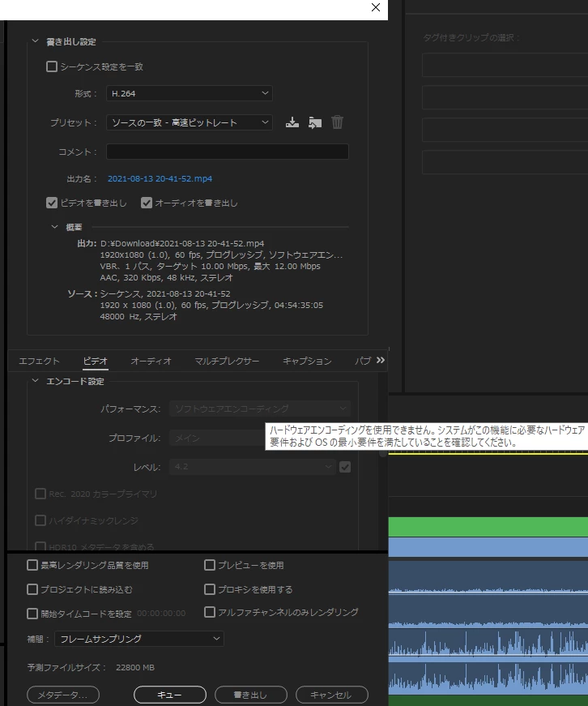Collapse the エンコード設定 section
This screenshot has height=706, width=588.
click(35, 381)
